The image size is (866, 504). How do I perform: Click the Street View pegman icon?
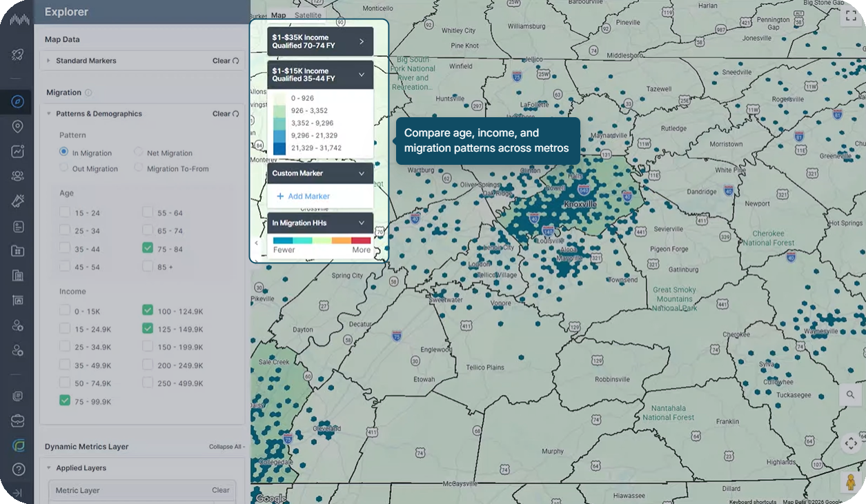click(851, 482)
